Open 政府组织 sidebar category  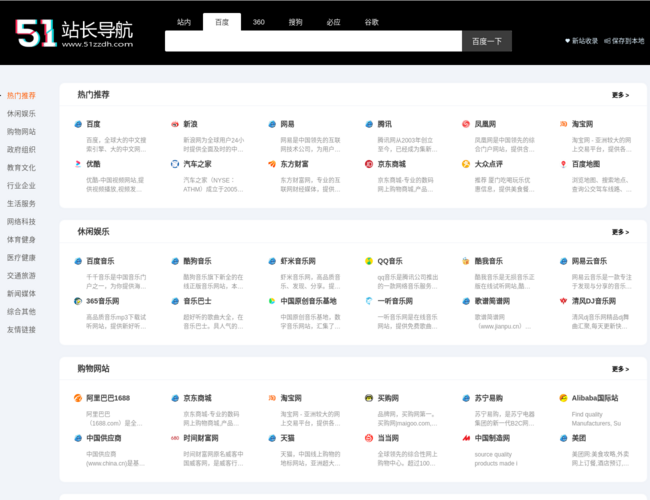[21, 150]
